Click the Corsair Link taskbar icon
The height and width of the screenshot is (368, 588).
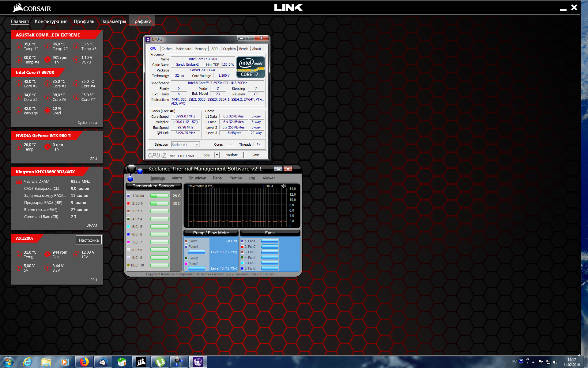(x=141, y=362)
